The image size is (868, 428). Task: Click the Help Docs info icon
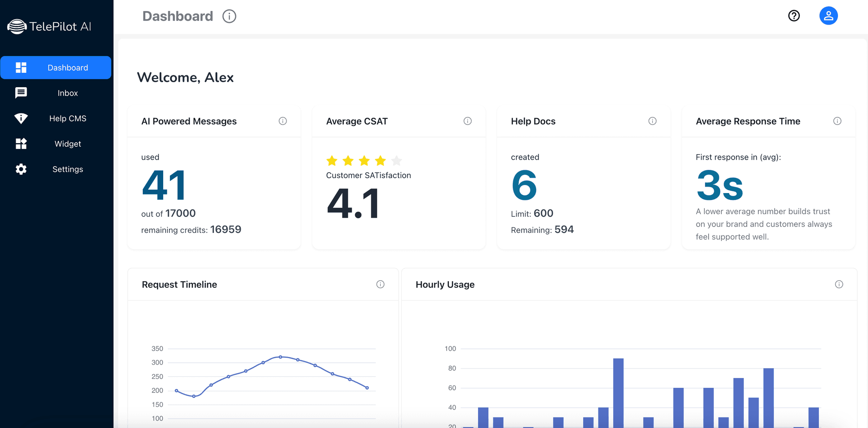click(652, 121)
